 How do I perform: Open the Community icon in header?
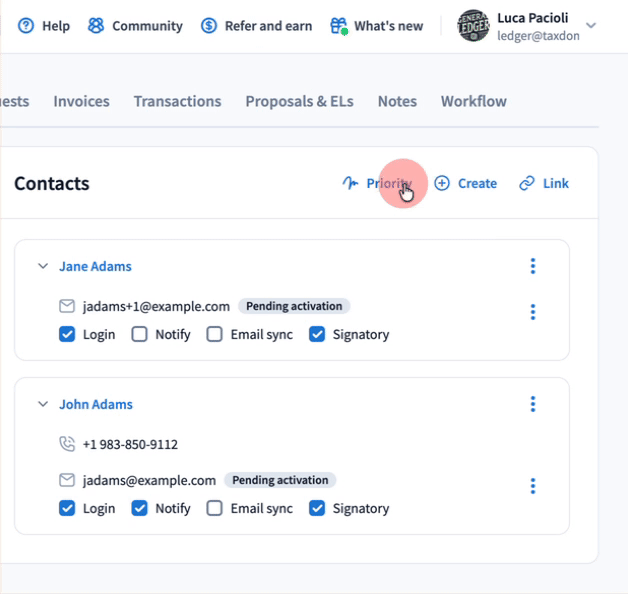click(x=96, y=26)
